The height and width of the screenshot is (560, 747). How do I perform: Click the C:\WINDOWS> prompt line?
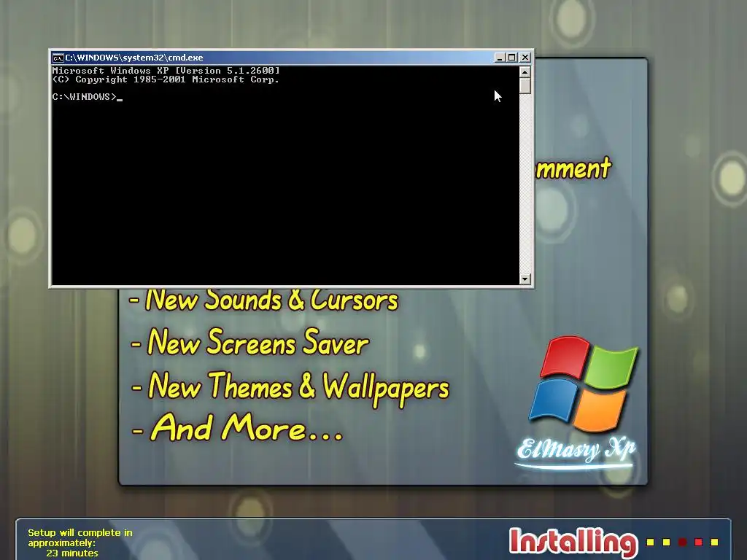[x=88, y=97]
